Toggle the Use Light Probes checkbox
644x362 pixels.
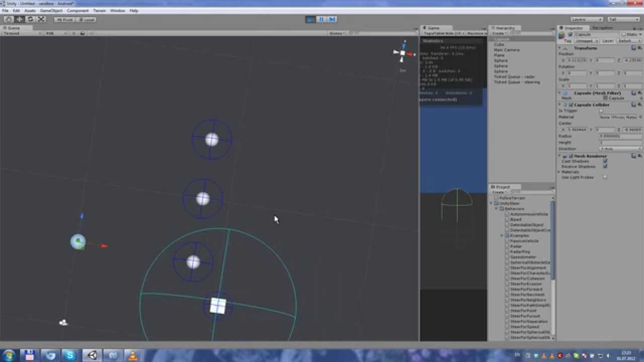pos(605,177)
